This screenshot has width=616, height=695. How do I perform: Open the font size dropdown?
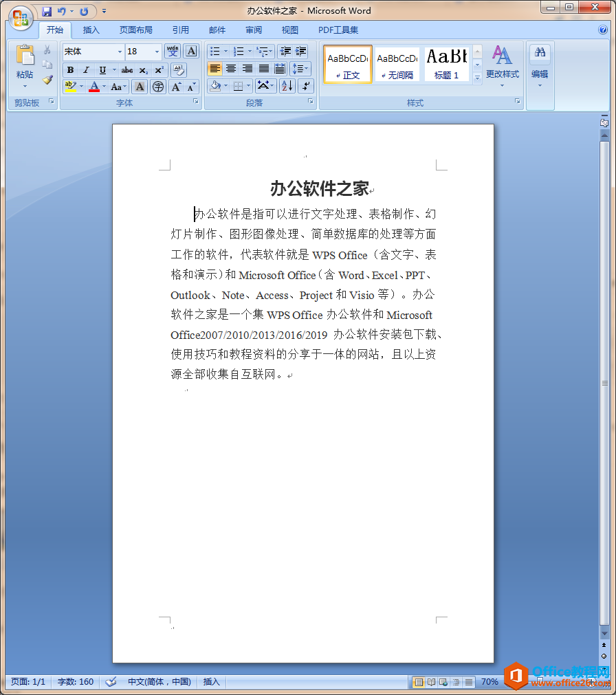157,52
